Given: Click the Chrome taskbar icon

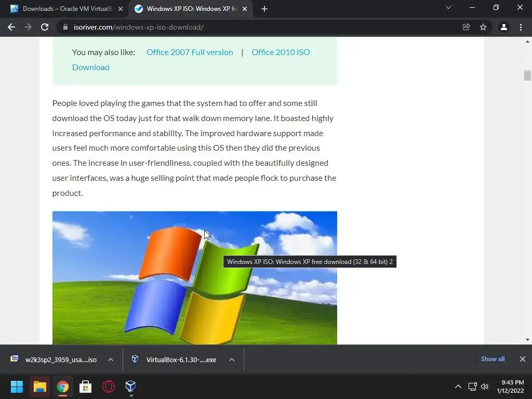Looking at the screenshot, I should (63, 387).
